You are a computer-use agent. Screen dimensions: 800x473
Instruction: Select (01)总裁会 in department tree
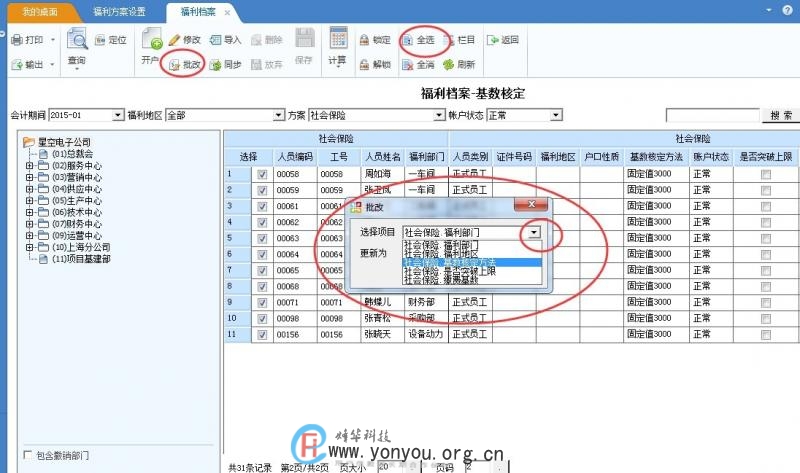coord(72,154)
